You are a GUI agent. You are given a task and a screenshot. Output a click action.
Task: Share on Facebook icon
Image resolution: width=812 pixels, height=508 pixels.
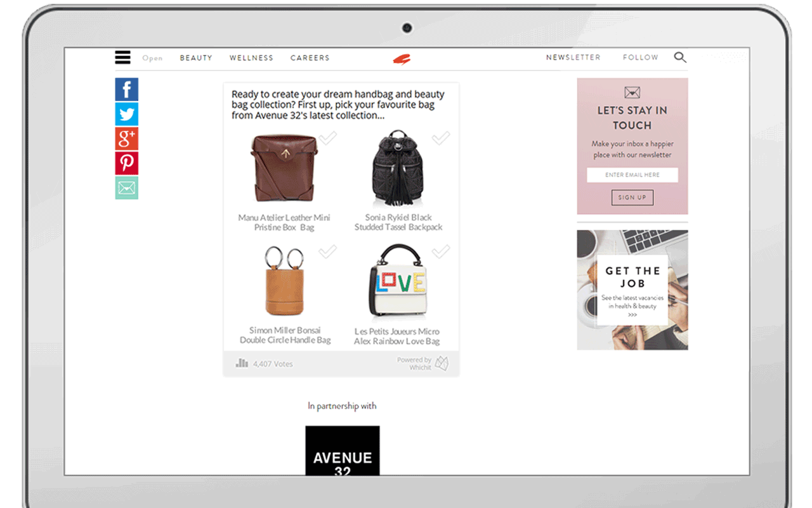(x=127, y=90)
